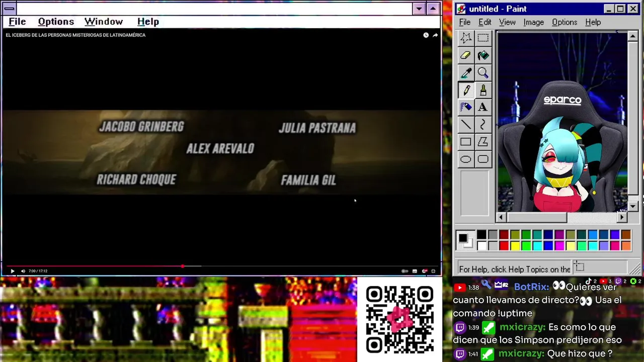The image size is (644, 362).
Task: Choose the Line tool in Paint
Action: (x=466, y=125)
